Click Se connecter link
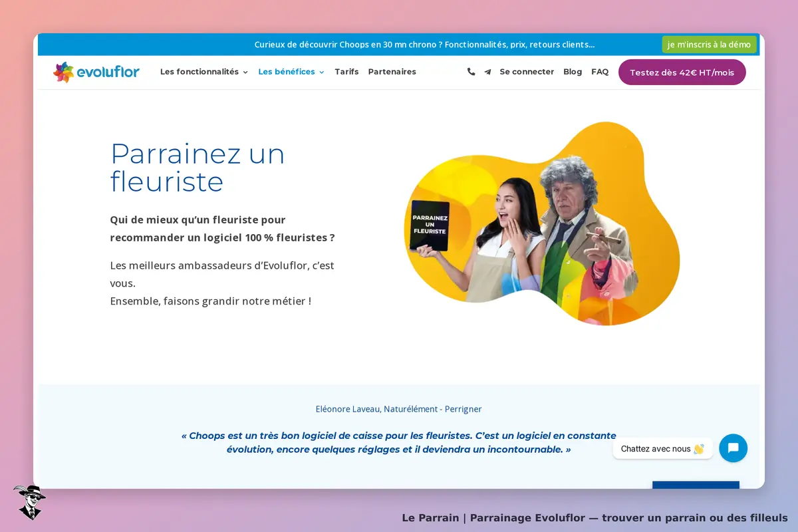Viewport: 798px width, 532px height. tap(527, 72)
